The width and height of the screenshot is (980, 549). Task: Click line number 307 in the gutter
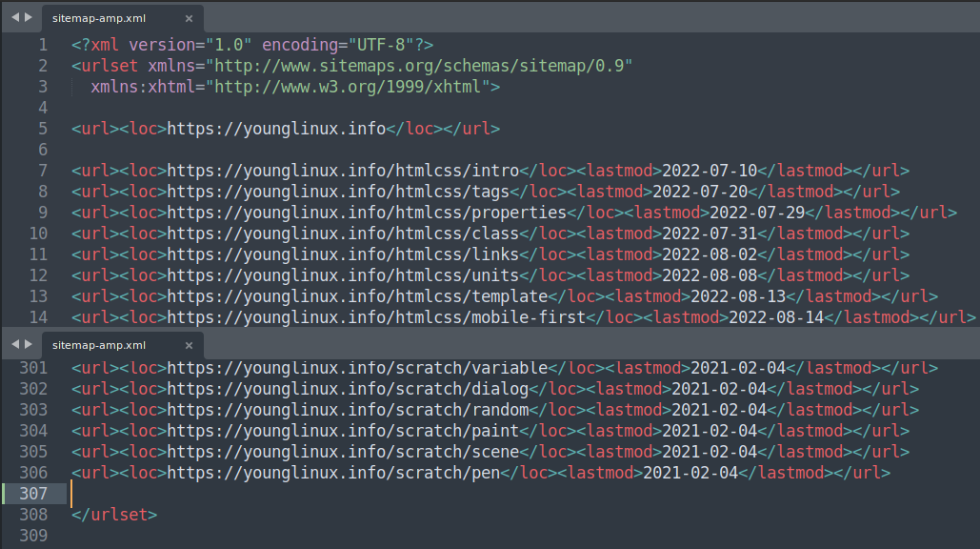(33, 494)
